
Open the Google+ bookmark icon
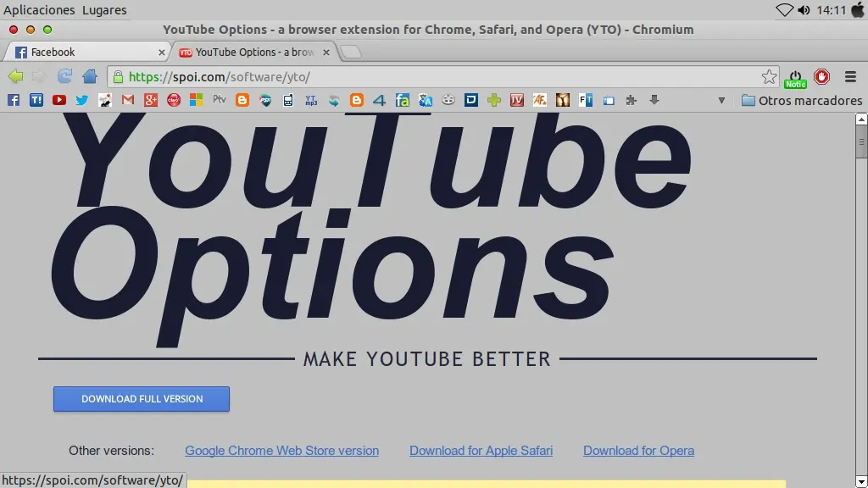tap(151, 100)
